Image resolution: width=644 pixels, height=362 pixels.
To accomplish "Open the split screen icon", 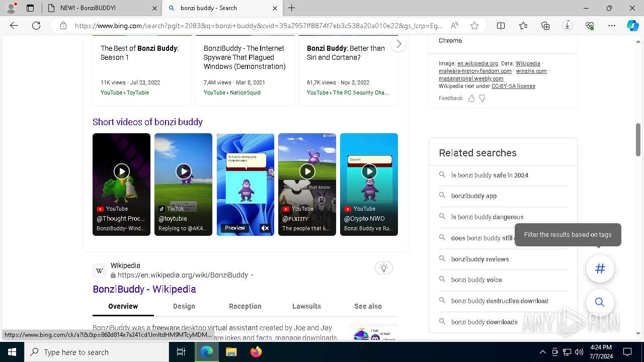I will click(x=501, y=26).
